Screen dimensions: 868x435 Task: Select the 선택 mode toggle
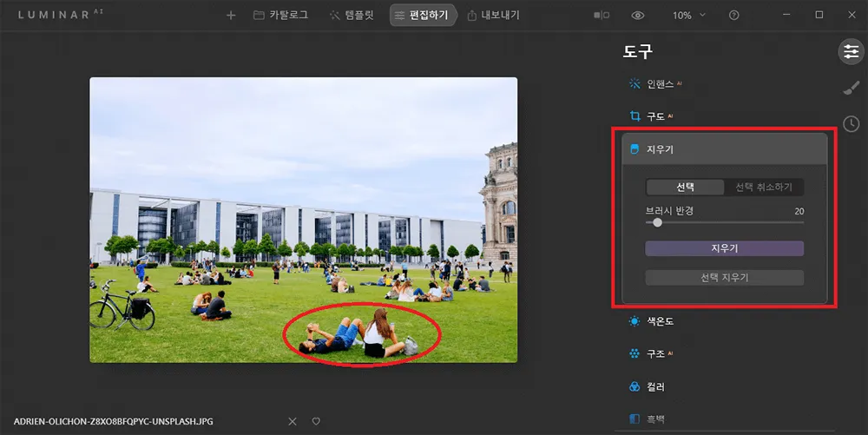(x=686, y=188)
